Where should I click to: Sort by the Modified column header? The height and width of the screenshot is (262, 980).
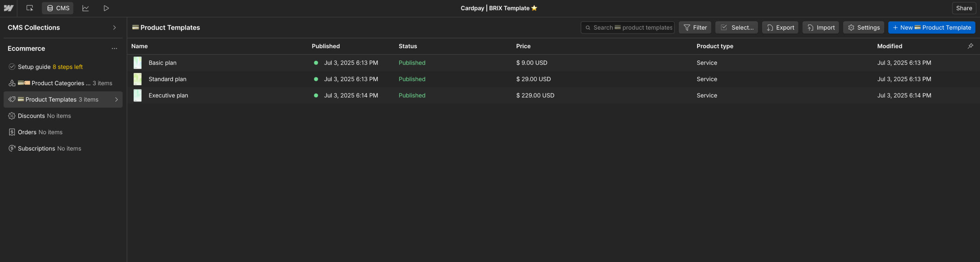tap(889, 46)
